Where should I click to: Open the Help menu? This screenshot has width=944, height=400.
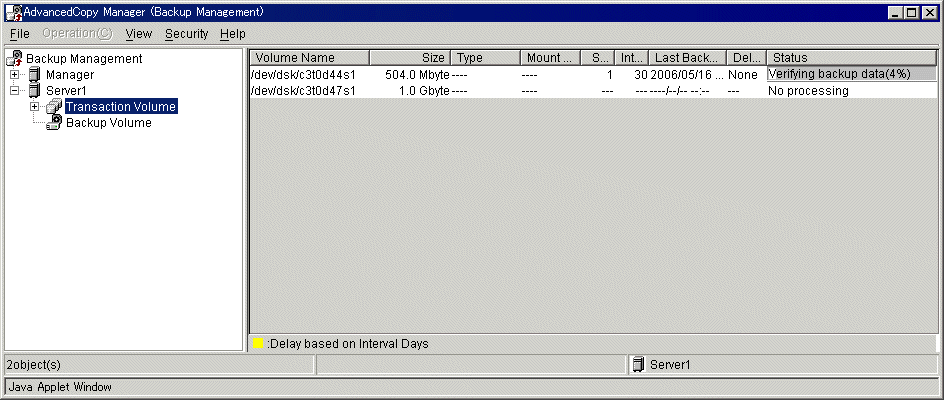(232, 34)
